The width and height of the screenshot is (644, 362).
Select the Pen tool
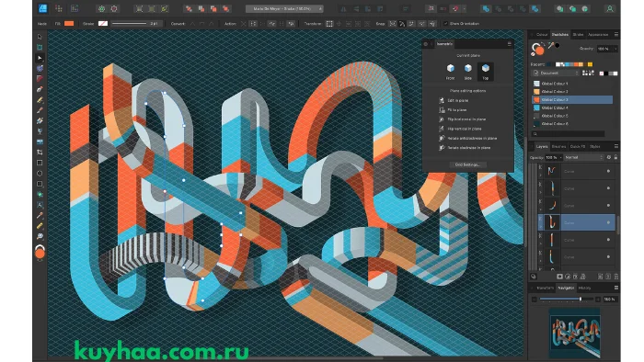(x=40, y=89)
